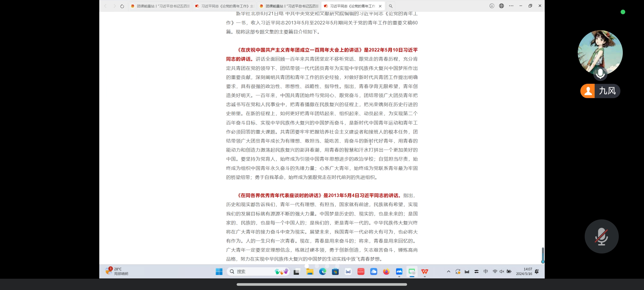Tap the bottom home gesture bar

[322, 284]
